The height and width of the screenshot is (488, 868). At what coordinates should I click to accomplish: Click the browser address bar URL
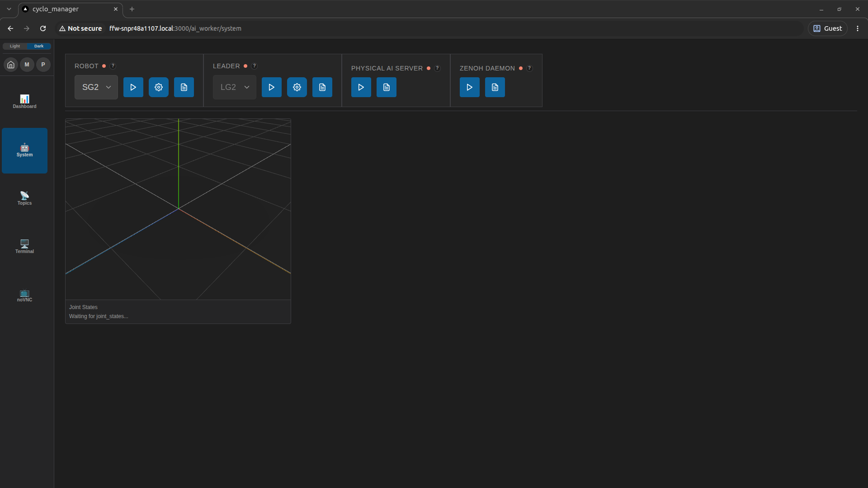pyautogui.click(x=175, y=28)
